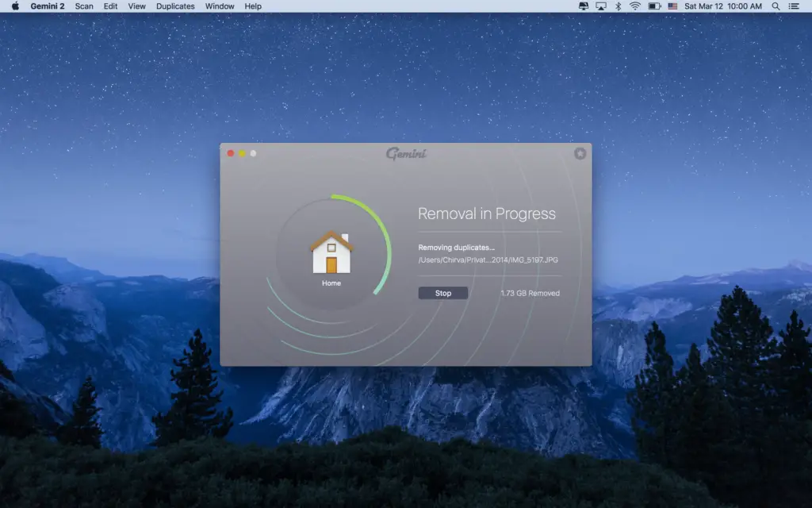
Task: Open the US flag input source menu
Action: click(x=672, y=6)
